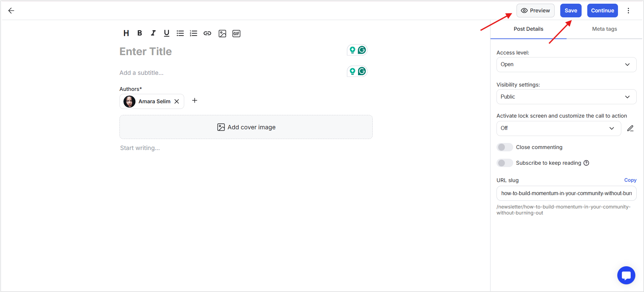
Task: Turn on Subscribe to keep reading
Action: (505, 163)
